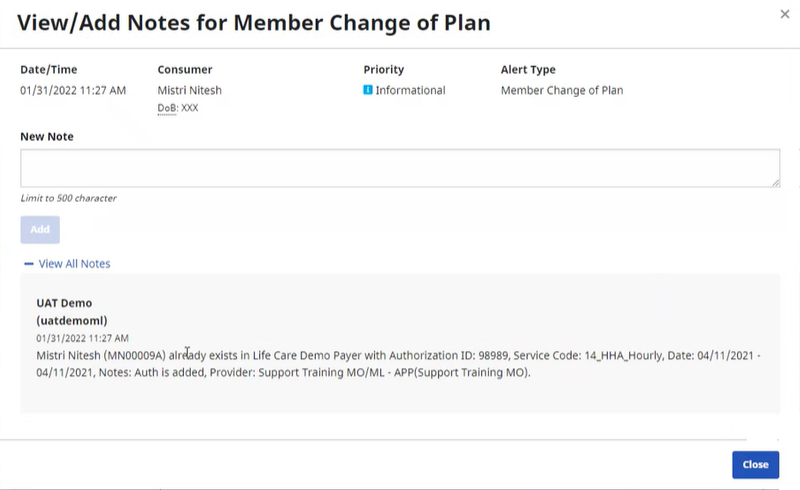Click the note's timestamp under uatdemoml

pos(82,338)
